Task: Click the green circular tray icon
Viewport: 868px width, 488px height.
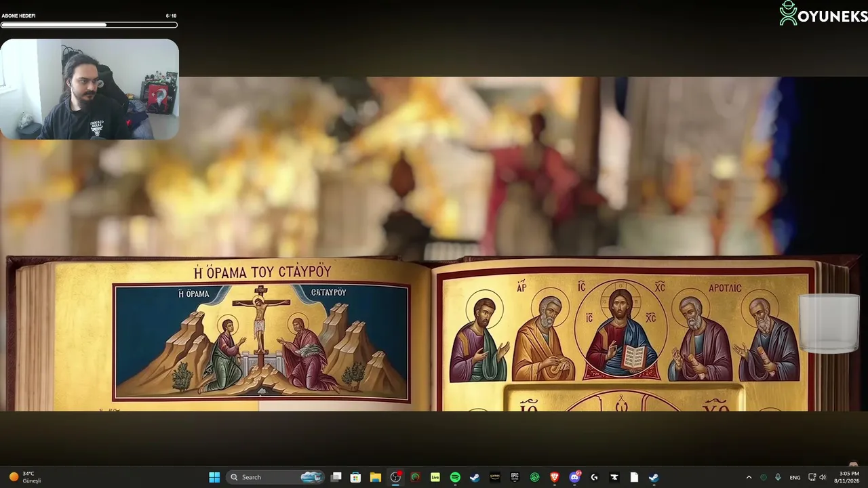Action: tap(764, 477)
